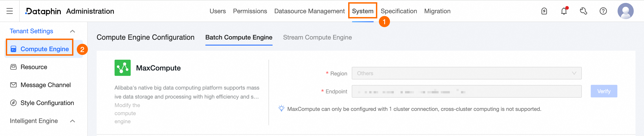Viewport: 644px width, 136px height.
Task: Open the Users menu
Action: [218, 11]
